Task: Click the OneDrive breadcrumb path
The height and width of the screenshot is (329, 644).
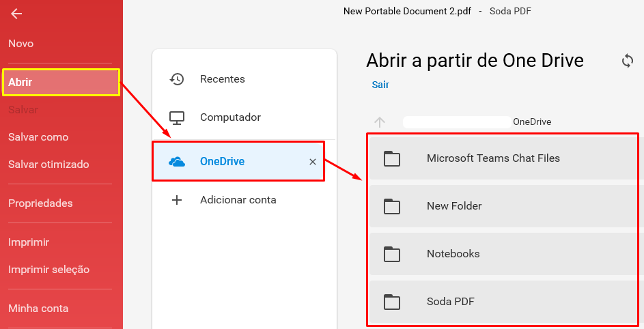Action: 532,122
